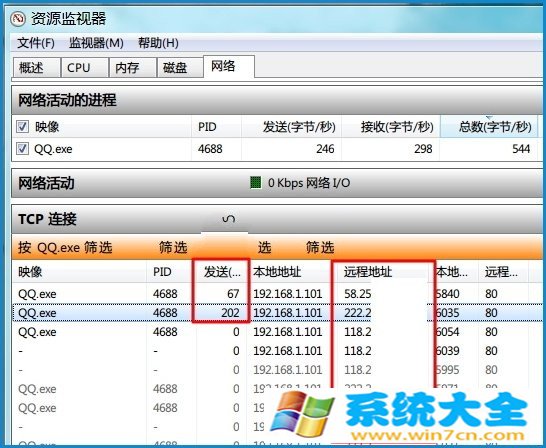Viewport: 546px width, 448px height.
Task: Switch to the 磁盘 tab
Action: tap(180, 68)
